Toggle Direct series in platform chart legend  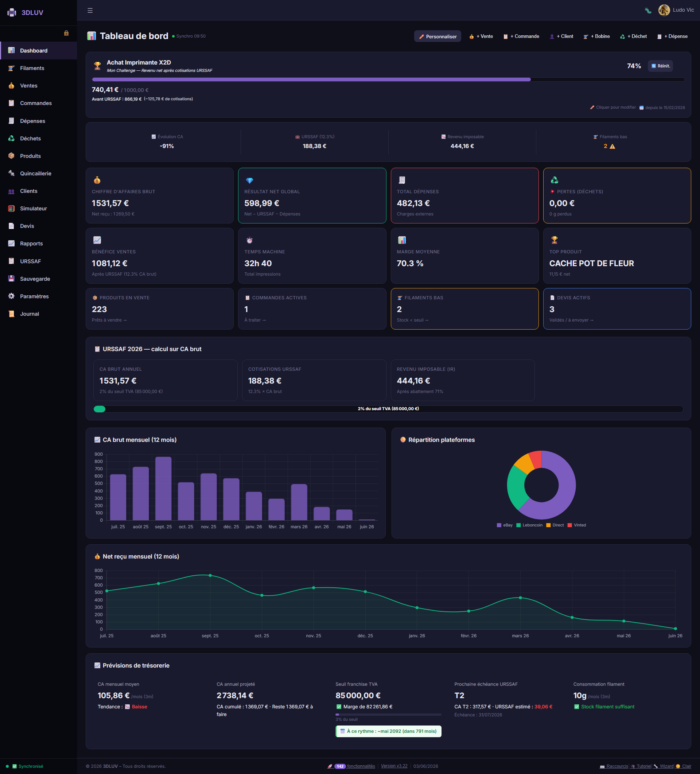[x=555, y=525]
